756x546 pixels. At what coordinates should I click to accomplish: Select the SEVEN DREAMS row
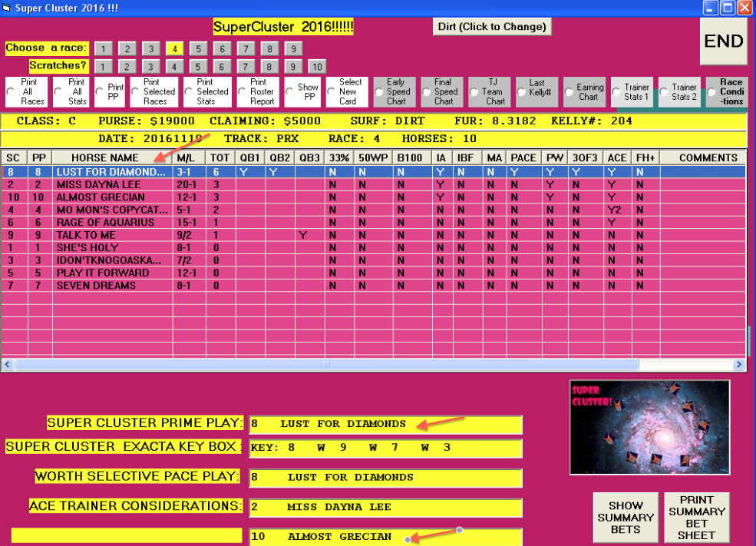(x=374, y=286)
